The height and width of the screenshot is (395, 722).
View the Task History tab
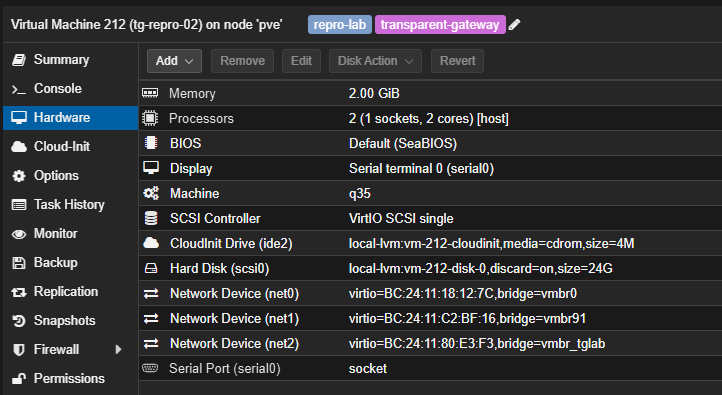70,204
